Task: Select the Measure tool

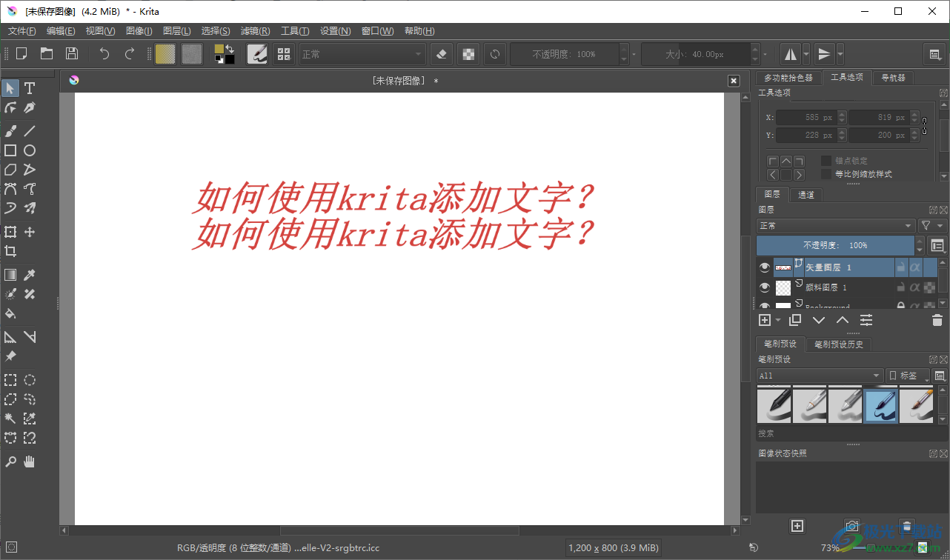Action: (x=30, y=337)
